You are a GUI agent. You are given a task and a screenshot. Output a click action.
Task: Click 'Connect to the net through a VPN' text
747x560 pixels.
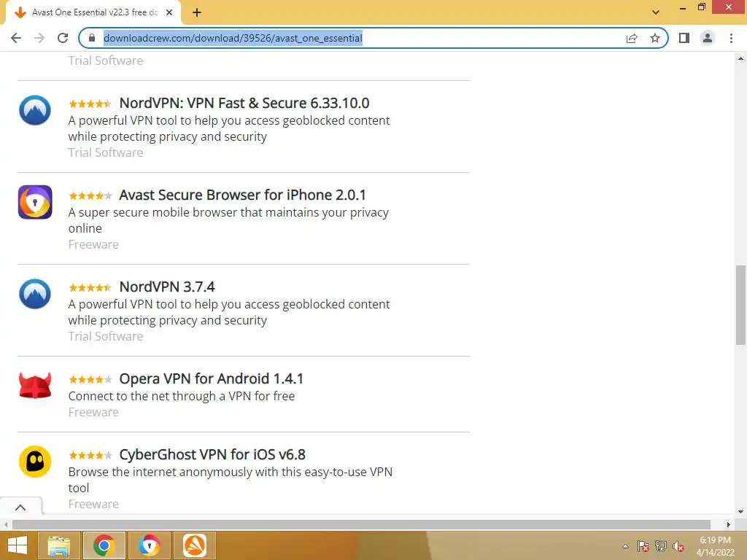182,396
